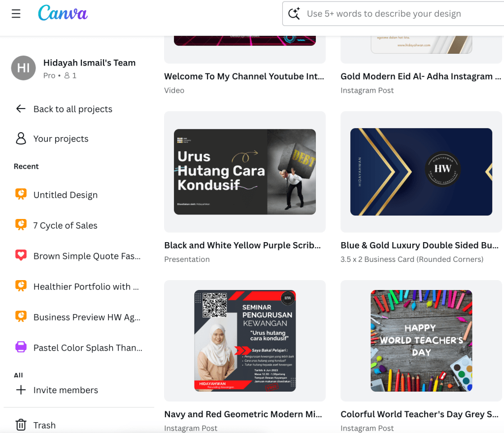Open Urus Hutang Cara Kondusif presentation thumbnail
Viewport: 504px width, 433px height.
click(245, 172)
